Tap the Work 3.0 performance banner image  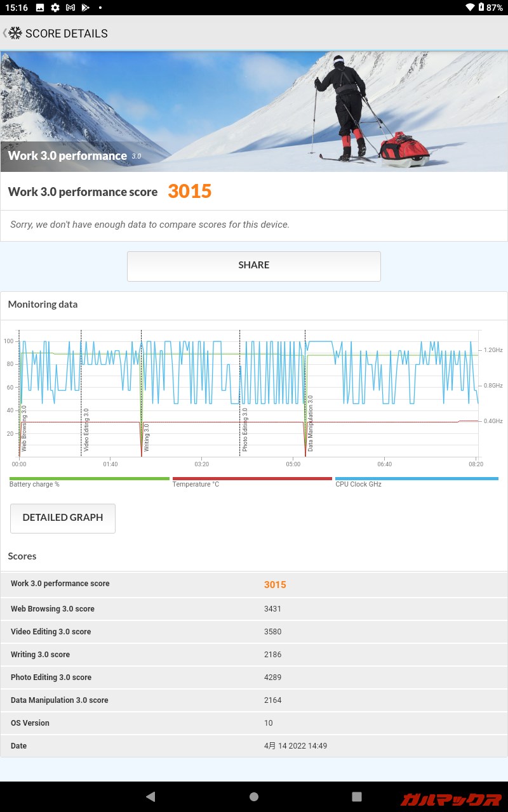(254, 112)
